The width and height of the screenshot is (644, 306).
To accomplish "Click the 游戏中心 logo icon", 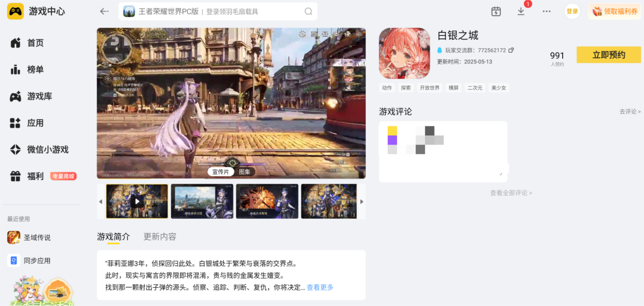I will pyautogui.click(x=15, y=11).
